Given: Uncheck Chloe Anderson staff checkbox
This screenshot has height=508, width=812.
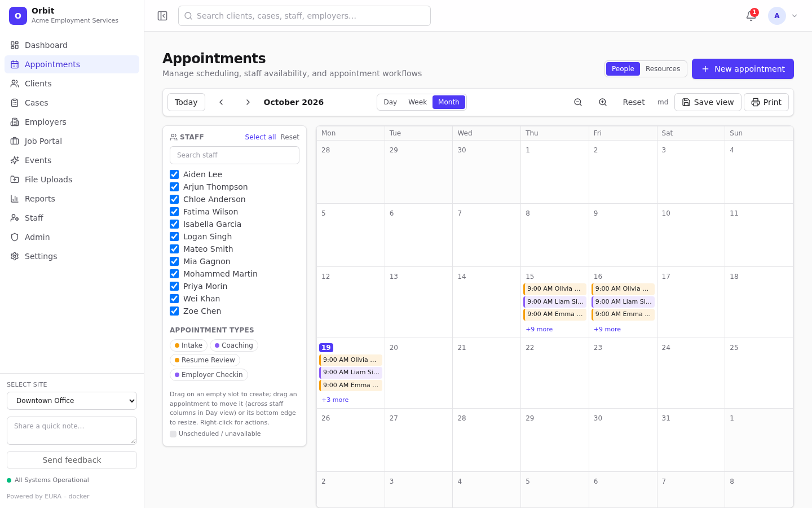Looking at the screenshot, I should point(174,199).
